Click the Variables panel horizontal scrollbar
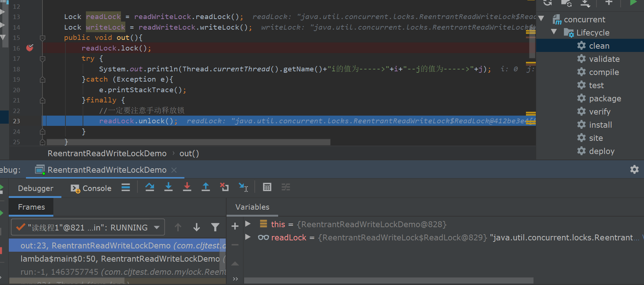Viewport: 644px width, 285px height. [389, 280]
